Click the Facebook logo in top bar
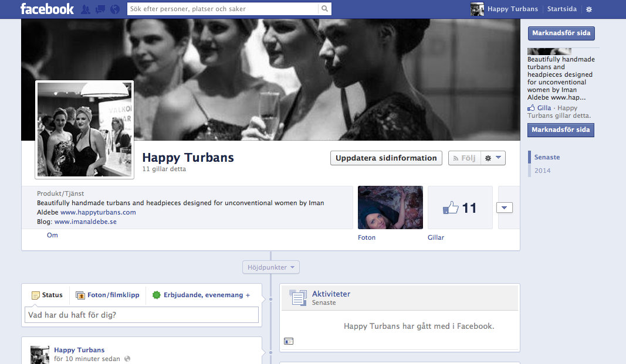626x364 pixels. coord(47,9)
